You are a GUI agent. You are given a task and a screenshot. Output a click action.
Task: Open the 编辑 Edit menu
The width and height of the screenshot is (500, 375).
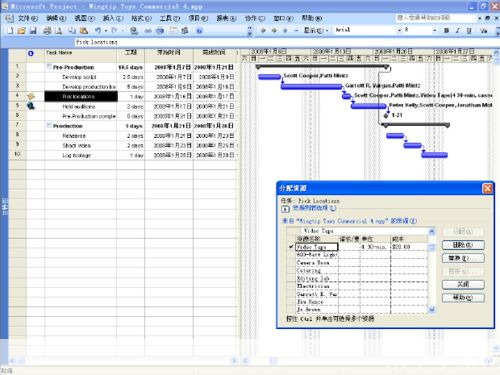pyautogui.click(x=55, y=18)
